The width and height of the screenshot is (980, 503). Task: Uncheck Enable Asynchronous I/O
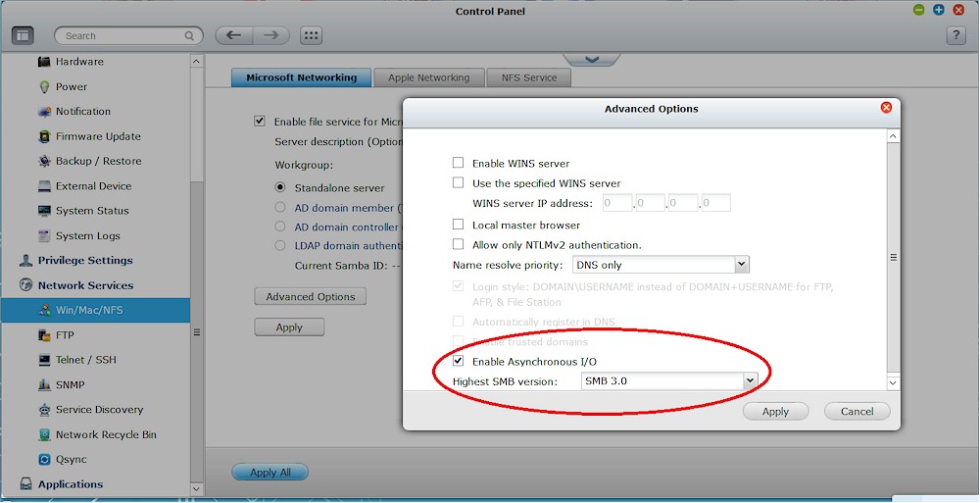[458, 362]
